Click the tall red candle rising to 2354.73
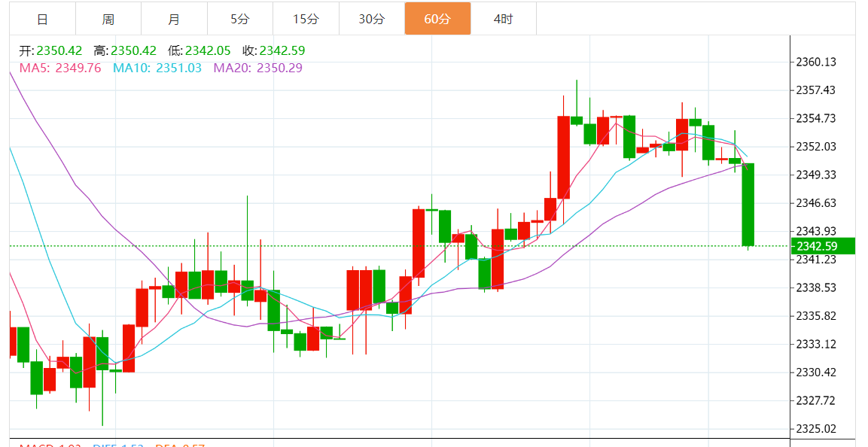Image resolution: width=868 pixels, height=447 pixels. tap(564, 157)
